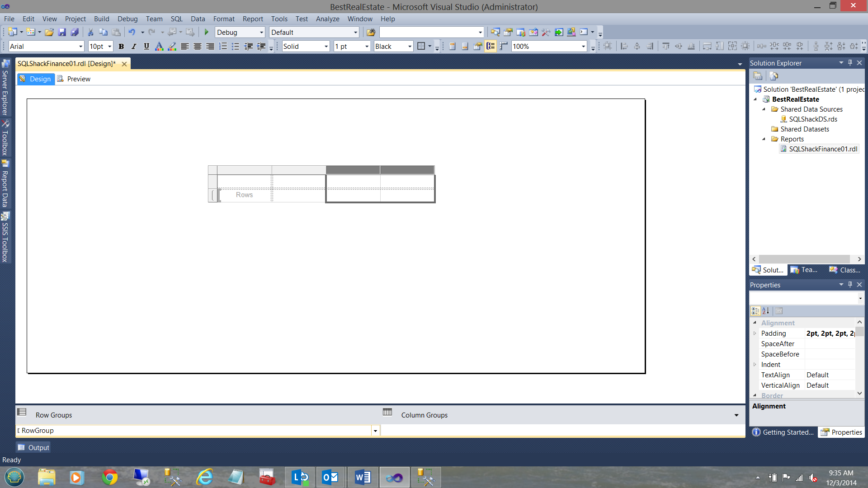
Task: Click the Undo icon
Action: (132, 32)
